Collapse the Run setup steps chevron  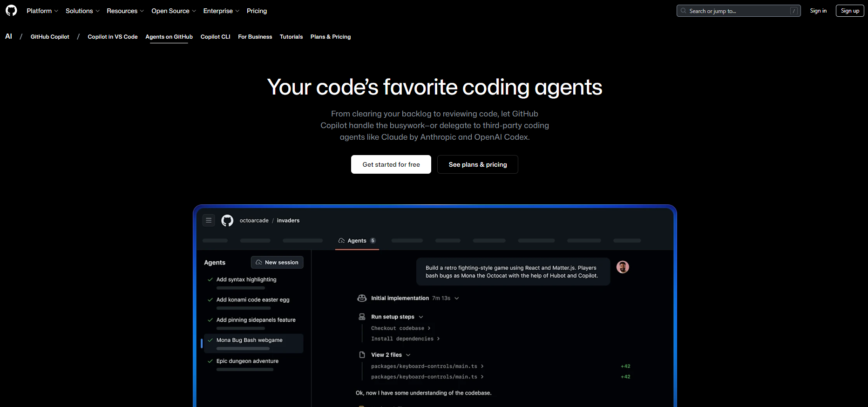click(x=421, y=317)
